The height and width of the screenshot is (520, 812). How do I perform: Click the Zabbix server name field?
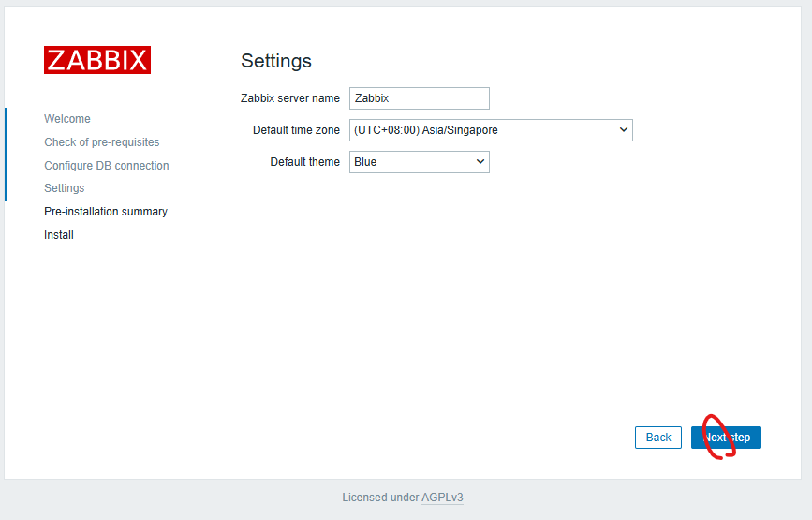[x=420, y=98]
